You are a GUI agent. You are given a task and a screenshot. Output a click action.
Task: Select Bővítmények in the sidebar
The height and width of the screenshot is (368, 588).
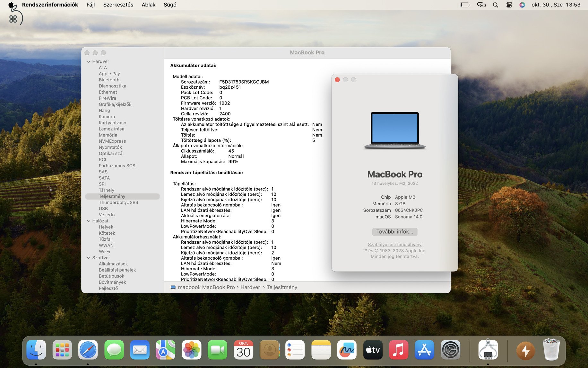click(x=112, y=282)
